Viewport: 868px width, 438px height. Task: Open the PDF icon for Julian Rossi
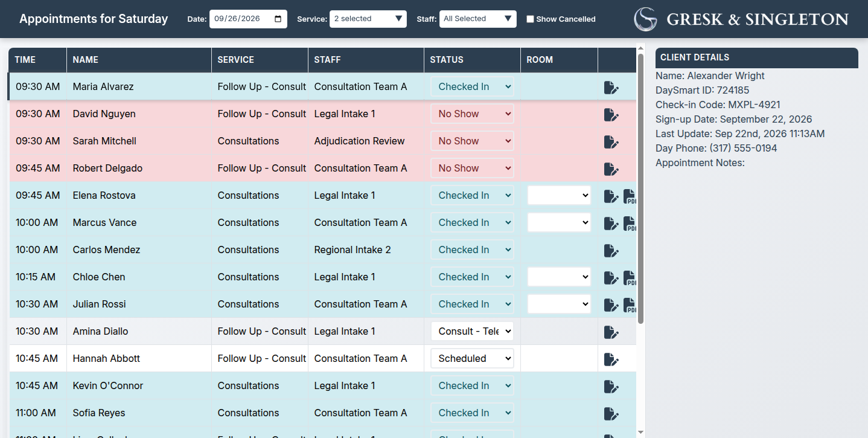click(x=630, y=304)
